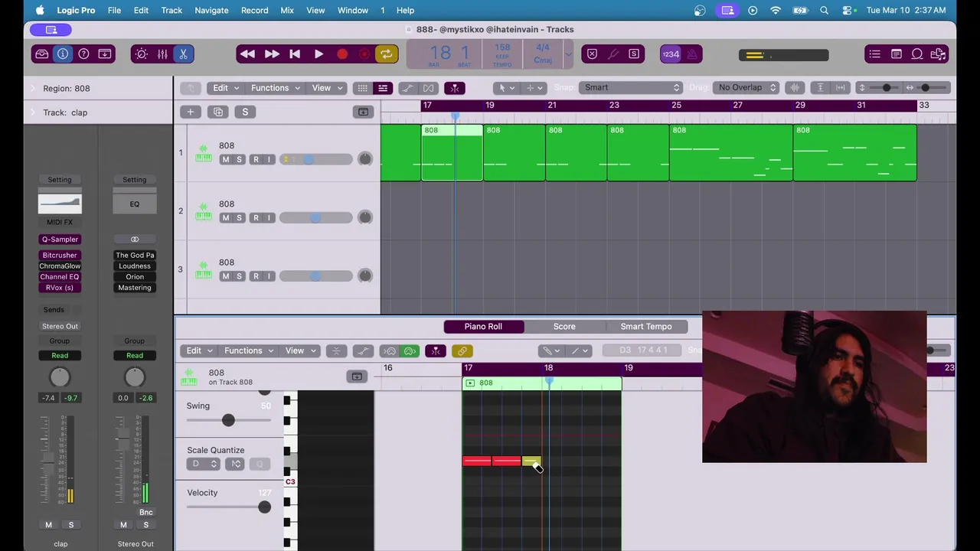Open macOS Control Center icon
The width and height of the screenshot is (980, 551).
[x=848, y=10]
